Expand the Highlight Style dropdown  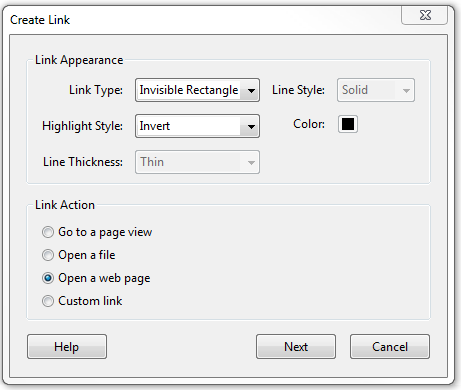coord(197,126)
